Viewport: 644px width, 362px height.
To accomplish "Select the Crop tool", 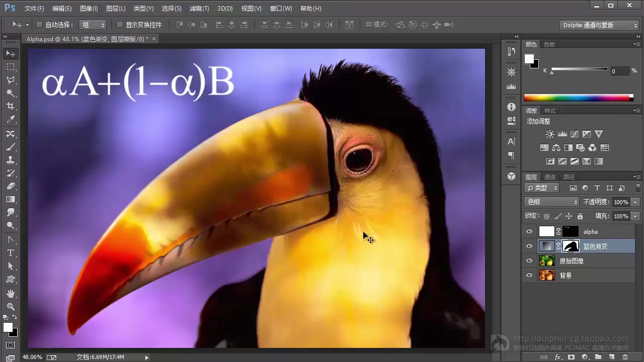I will (x=11, y=106).
